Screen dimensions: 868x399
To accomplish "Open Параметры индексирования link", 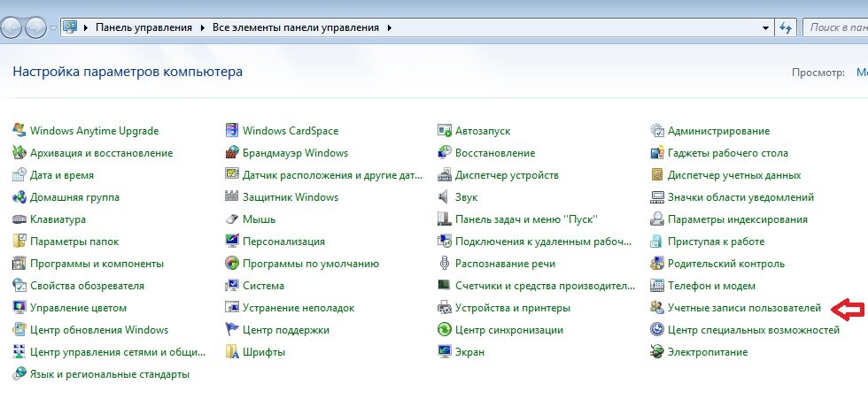I will [737, 219].
